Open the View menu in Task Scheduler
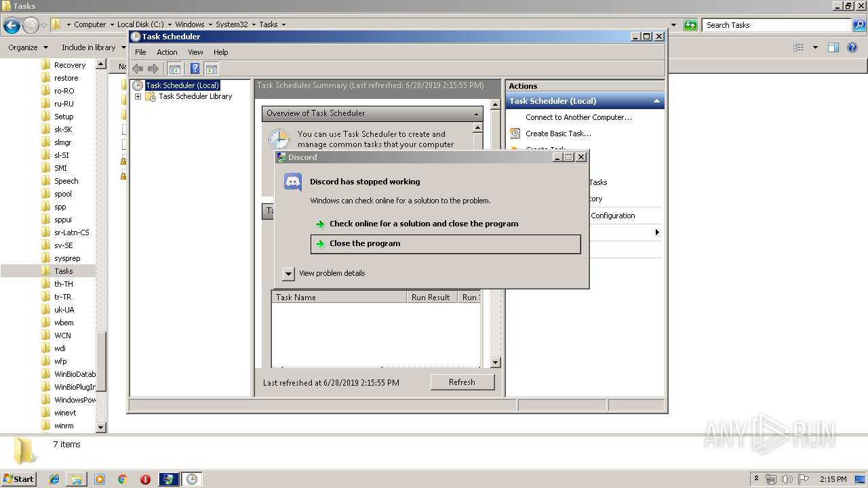The width and height of the screenshot is (868, 488). click(195, 52)
